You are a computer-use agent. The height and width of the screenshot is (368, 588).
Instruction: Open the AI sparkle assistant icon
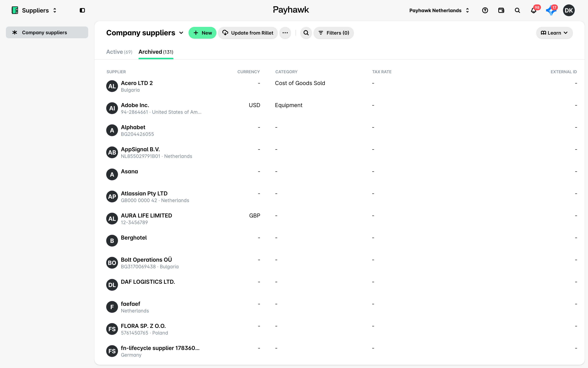click(551, 10)
